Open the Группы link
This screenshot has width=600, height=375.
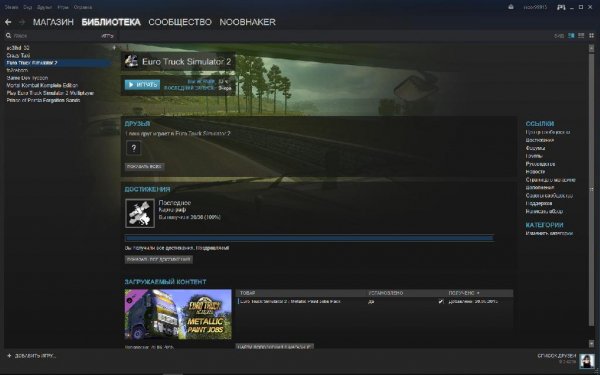(x=534, y=156)
